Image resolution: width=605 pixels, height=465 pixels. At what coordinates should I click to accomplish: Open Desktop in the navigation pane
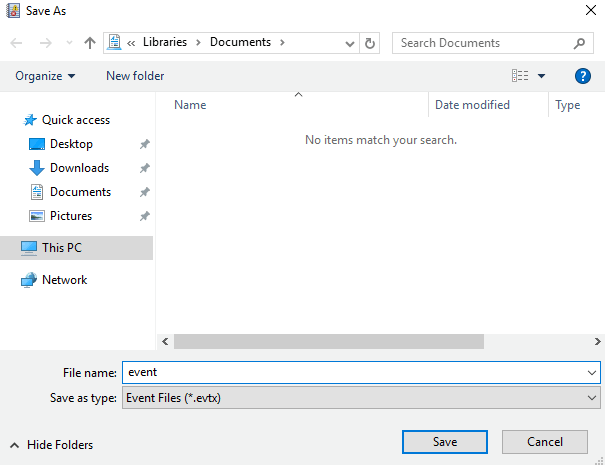click(x=71, y=144)
